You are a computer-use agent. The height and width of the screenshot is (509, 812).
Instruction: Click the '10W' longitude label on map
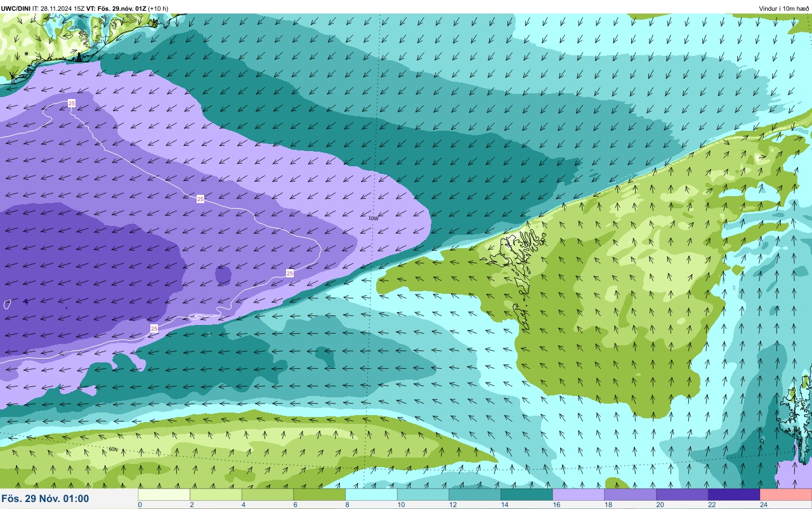[373, 218]
